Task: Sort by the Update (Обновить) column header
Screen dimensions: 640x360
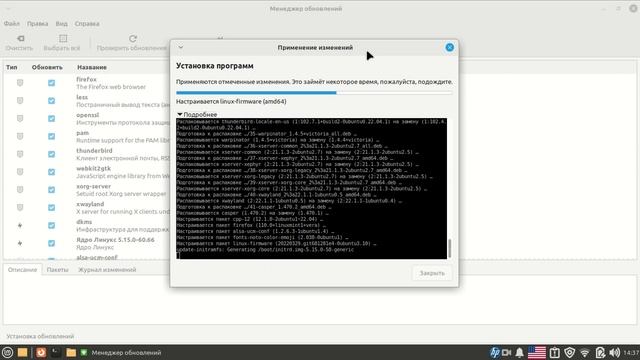Action: point(47,67)
